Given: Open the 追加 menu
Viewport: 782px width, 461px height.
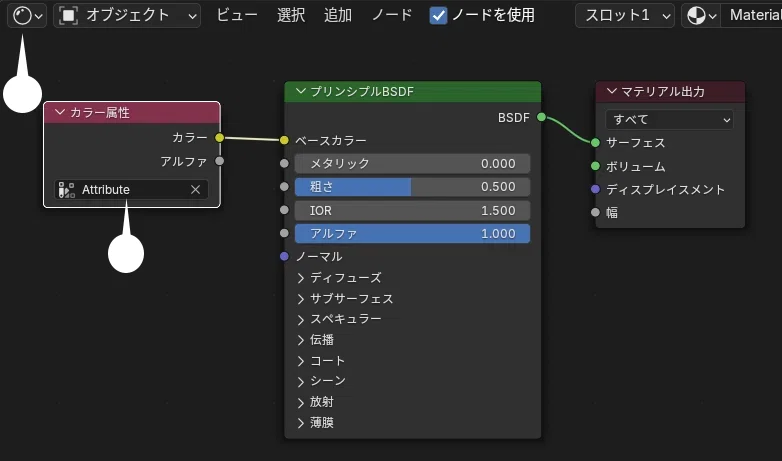Looking at the screenshot, I should (x=338, y=15).
